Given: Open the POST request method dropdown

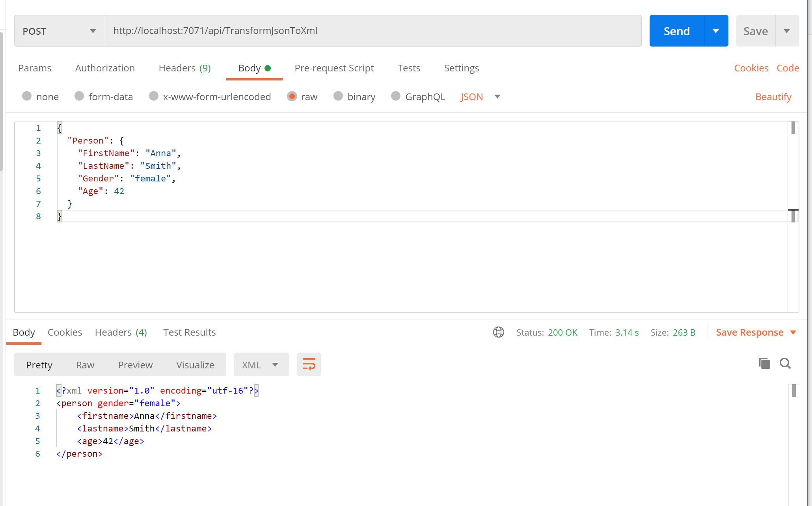Looking at the screenshot, I should [93, 31].
